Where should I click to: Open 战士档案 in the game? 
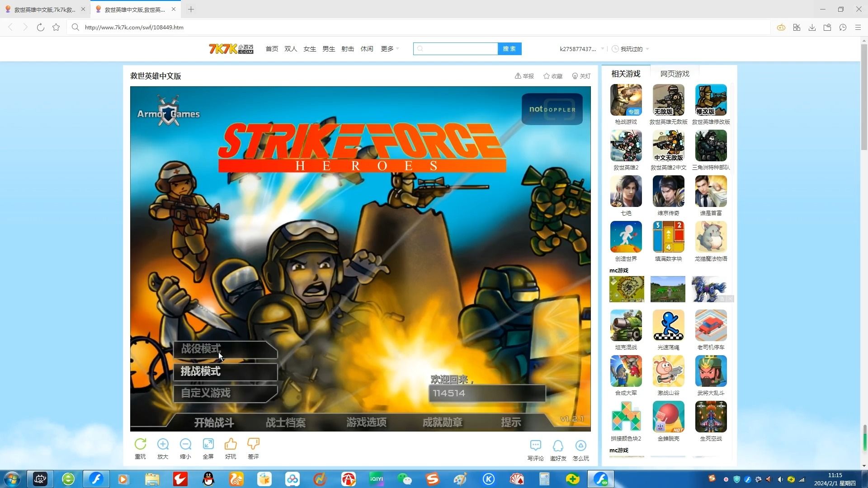285,422
